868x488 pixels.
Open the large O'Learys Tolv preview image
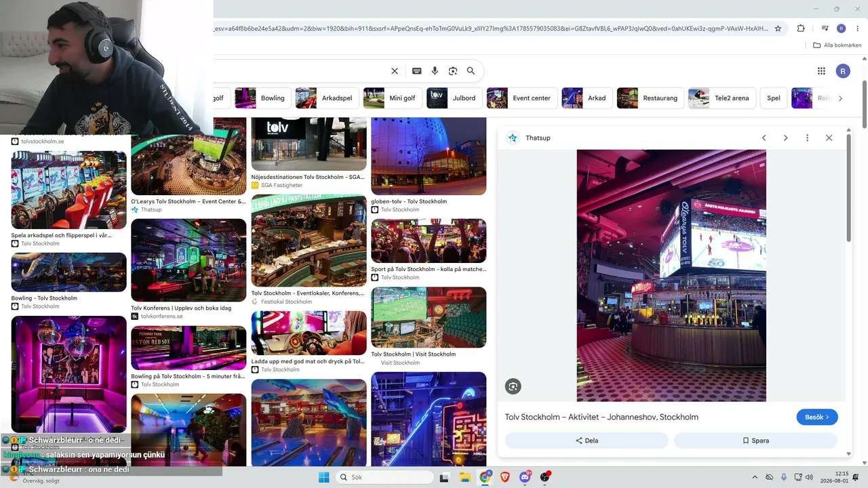(x=671, y=275)
